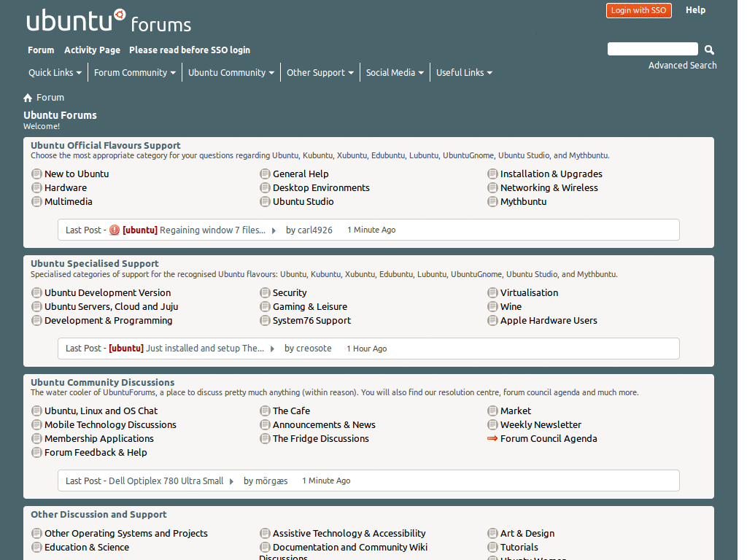Screen dimensions: 747x560
Task: Click the forum icon next to New to Ubuntu
Action: coord(36,174)
